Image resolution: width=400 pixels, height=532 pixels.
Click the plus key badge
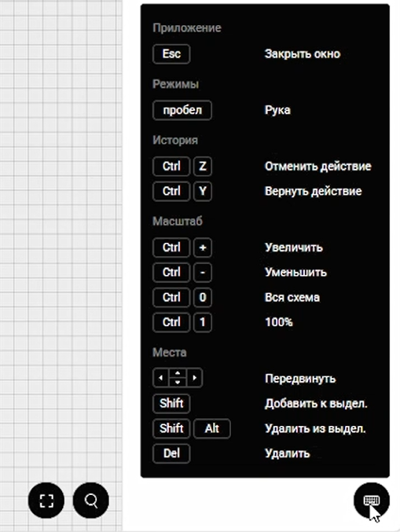[203, 248]
